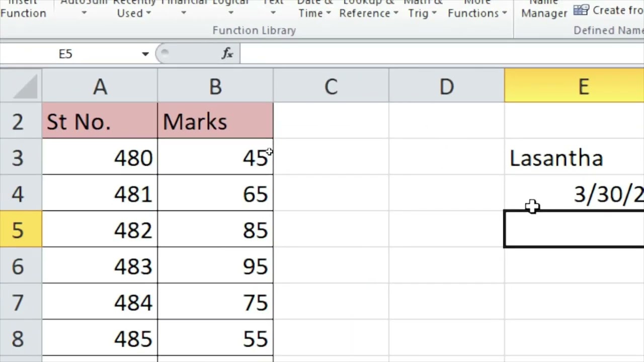Image resolution: width=644 pixels, height=362 pixels.
Task: Select column B header
Action: click(215, 86)
